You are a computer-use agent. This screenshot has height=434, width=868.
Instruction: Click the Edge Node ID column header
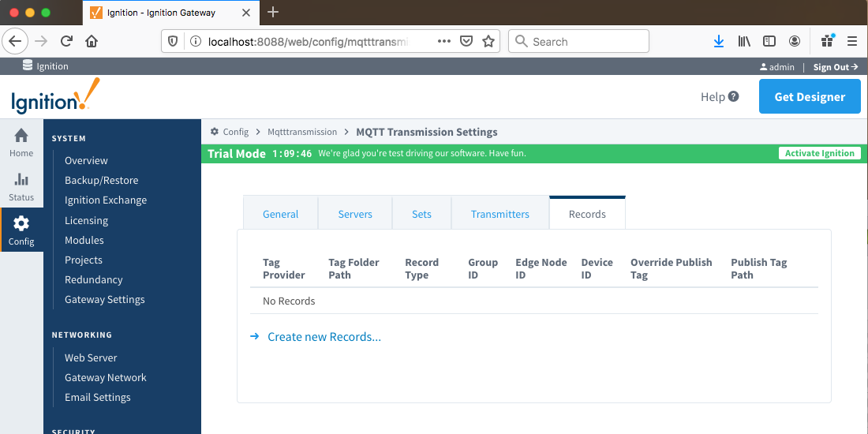(541, 268)
